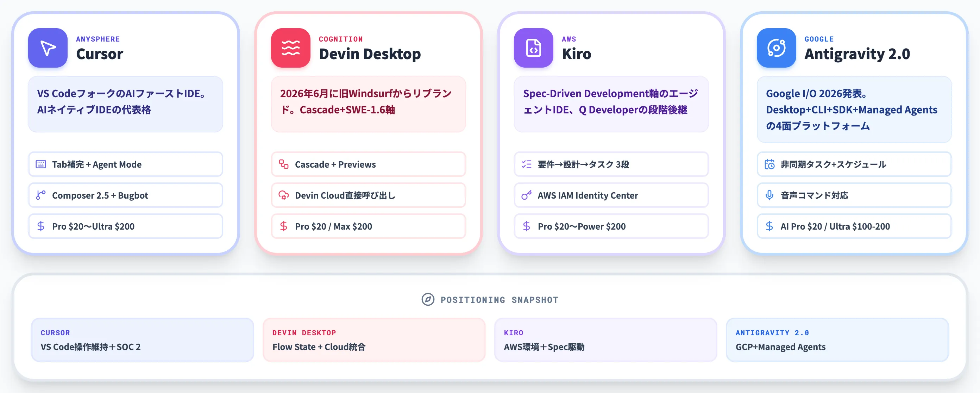The width and height of the screenshot is (980, 393).
Task: Click the GOOGLE vendor label
Action: pos(819,39)
